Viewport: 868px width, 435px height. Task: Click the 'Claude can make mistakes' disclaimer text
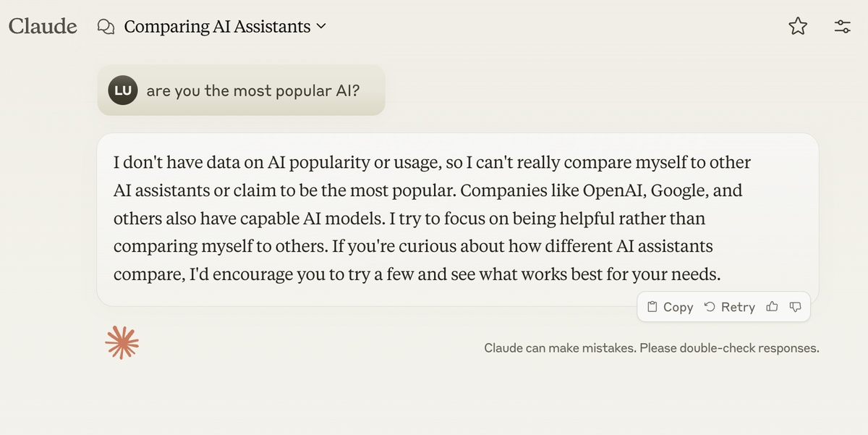(650, 347)
